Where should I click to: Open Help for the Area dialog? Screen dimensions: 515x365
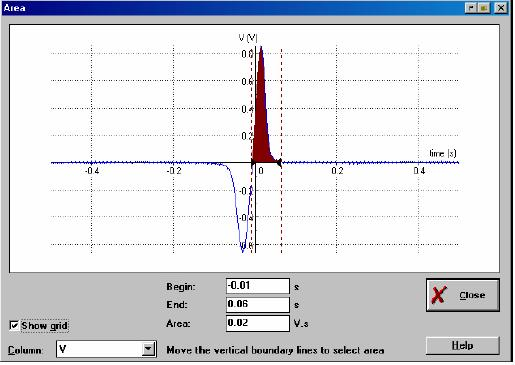[x=463, y=346]
